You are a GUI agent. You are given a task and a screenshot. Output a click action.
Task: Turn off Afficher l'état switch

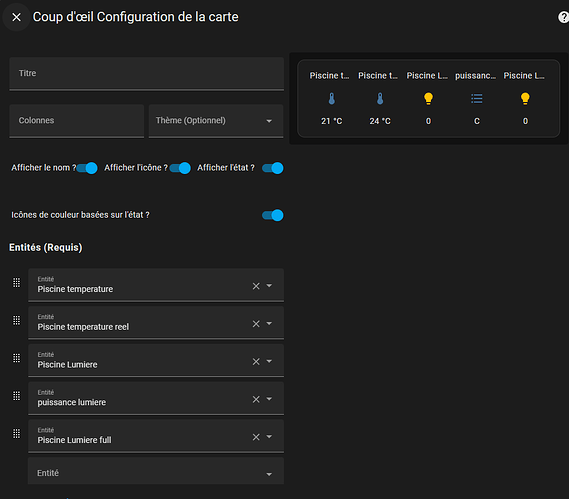[273, 168]
